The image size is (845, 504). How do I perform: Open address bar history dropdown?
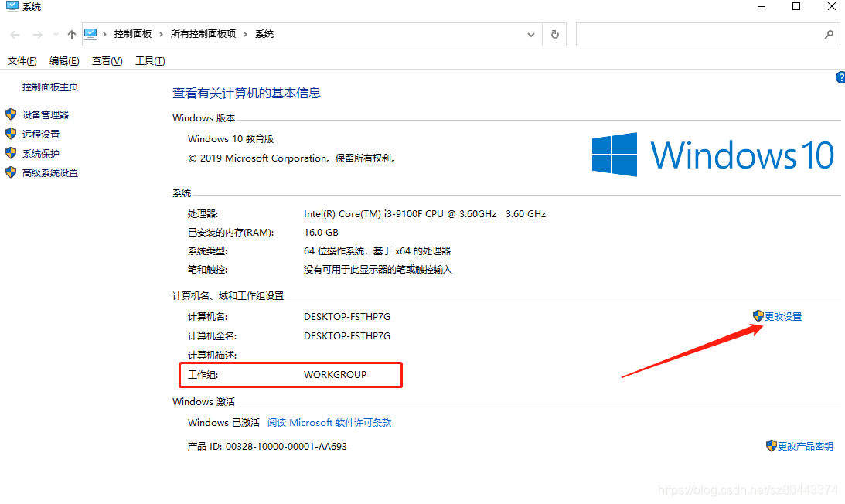pos(531,35)
